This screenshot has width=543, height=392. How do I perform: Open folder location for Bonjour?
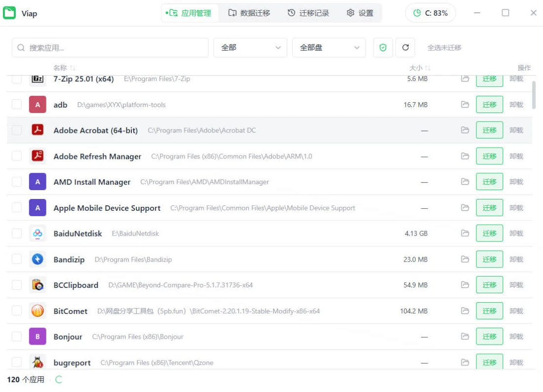click(x=465, y=336)
